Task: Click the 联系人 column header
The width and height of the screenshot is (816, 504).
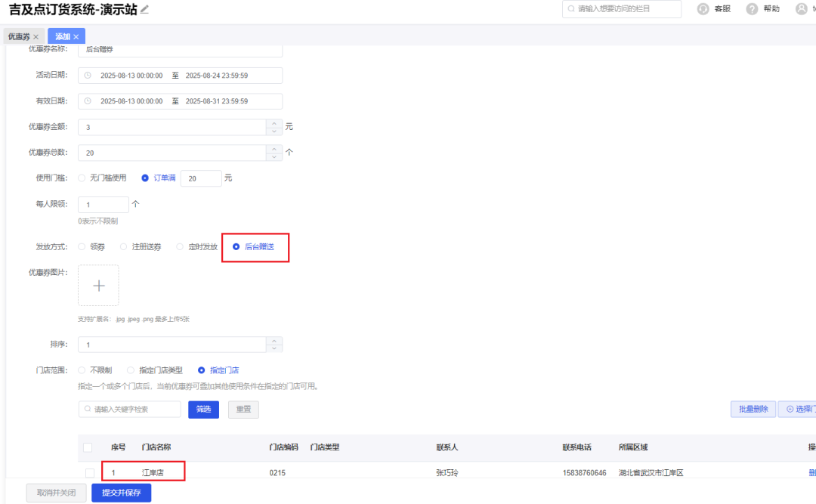Action: (x=447, y=447)
